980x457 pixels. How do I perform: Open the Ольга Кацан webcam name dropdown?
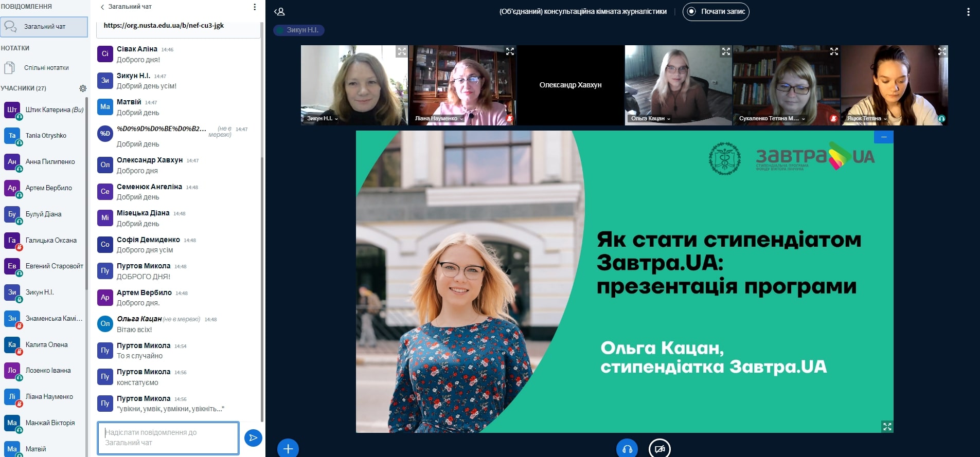[651, 118]
